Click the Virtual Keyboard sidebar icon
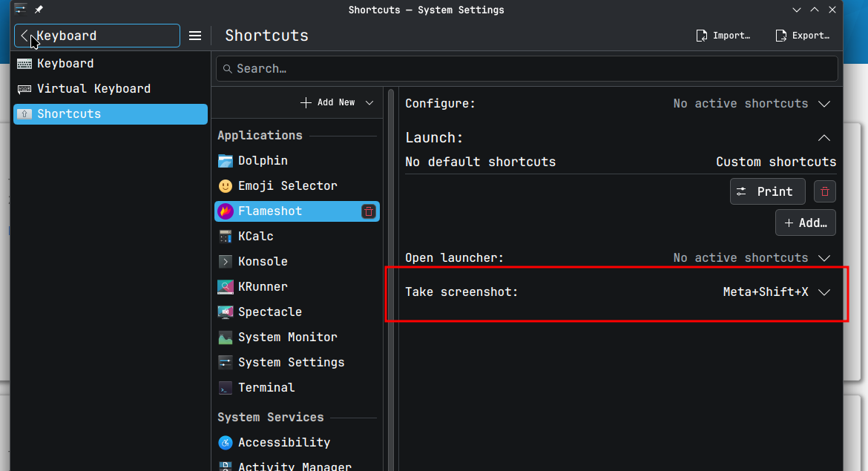The width and height of the screenshot is (868, 471). 24,89
